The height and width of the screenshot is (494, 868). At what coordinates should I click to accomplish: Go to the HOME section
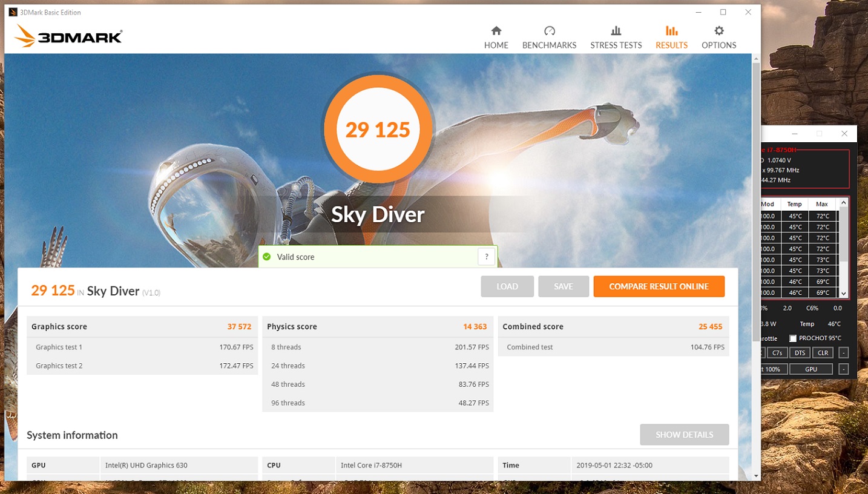(x=496, y=38)
